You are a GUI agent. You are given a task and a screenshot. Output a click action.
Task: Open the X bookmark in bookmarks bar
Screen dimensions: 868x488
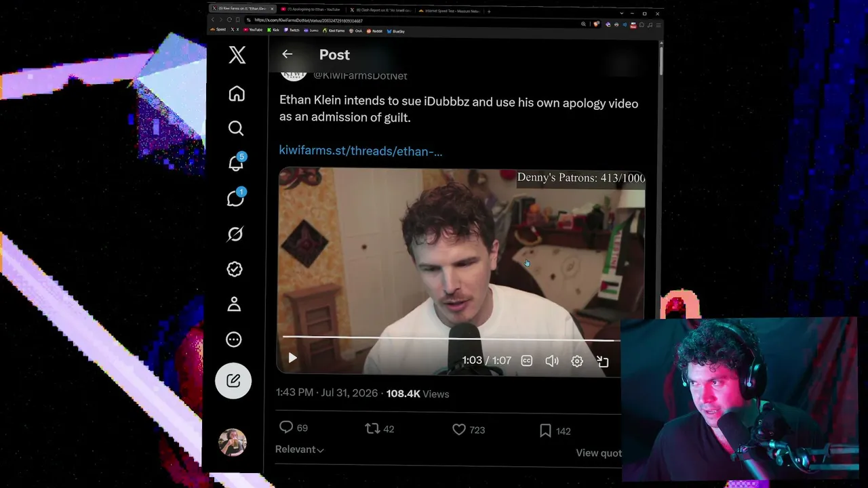[235, 30]
